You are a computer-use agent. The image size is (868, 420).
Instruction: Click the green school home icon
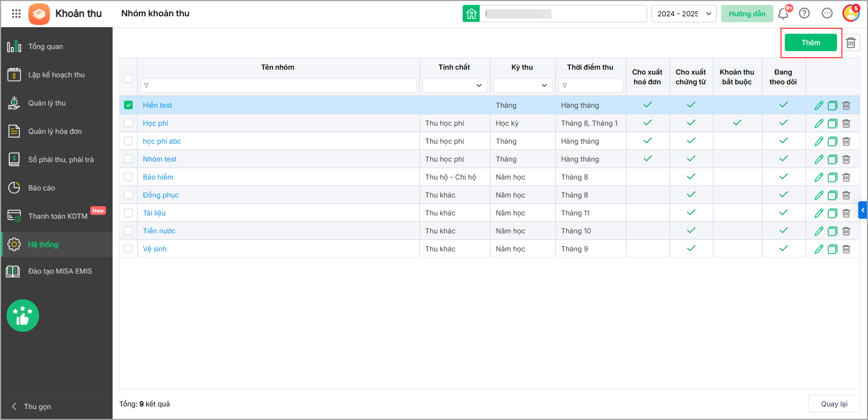coord(471,14)
